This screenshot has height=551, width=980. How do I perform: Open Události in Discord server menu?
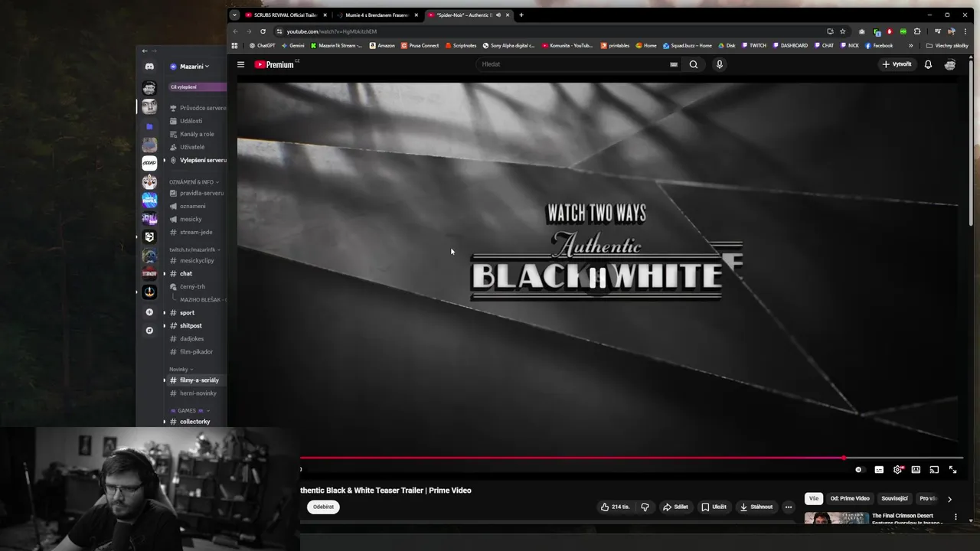point(191,121)
